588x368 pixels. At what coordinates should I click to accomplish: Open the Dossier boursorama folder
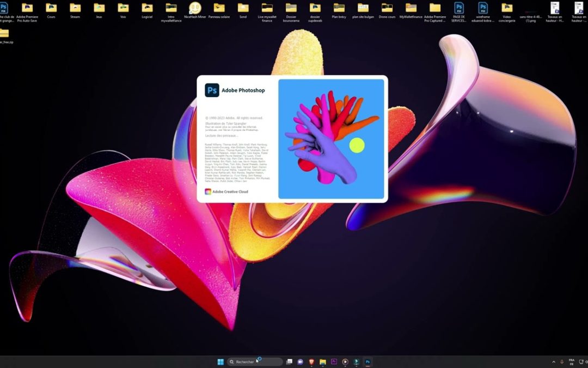291,11
